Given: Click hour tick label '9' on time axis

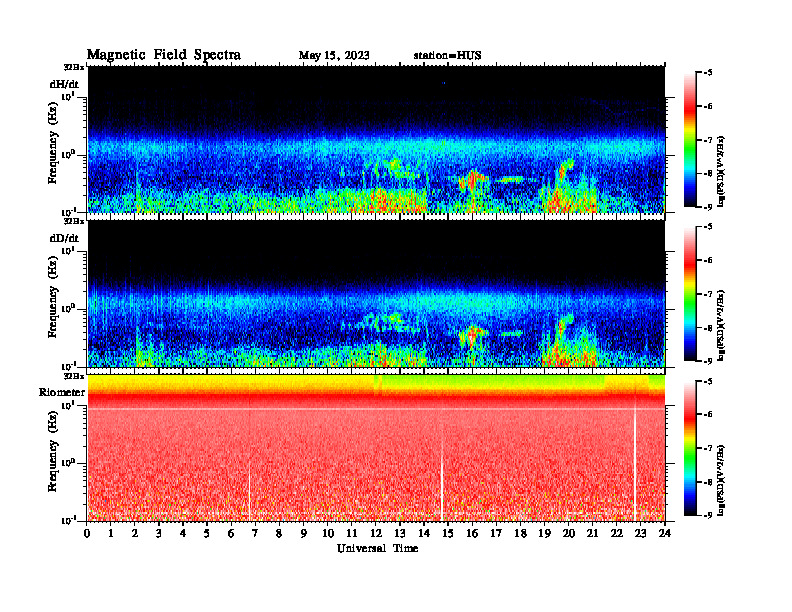Looking at the screenshot, I should 304,534.
